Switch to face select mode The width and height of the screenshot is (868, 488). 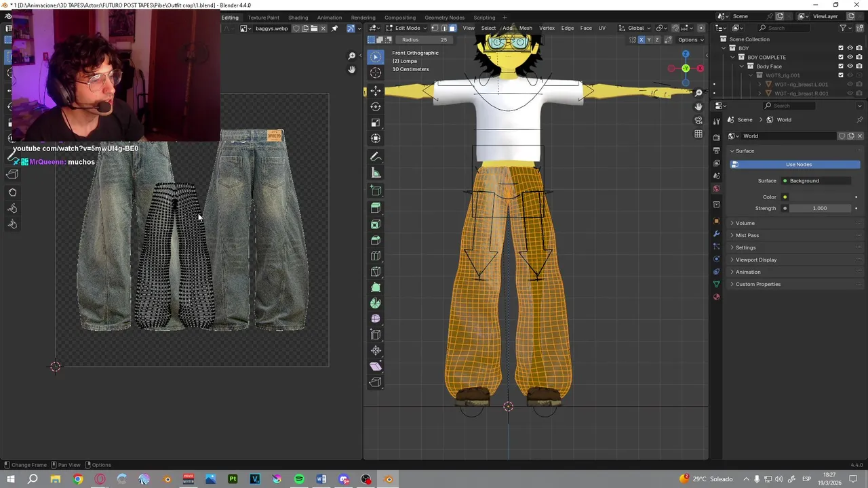452,28
